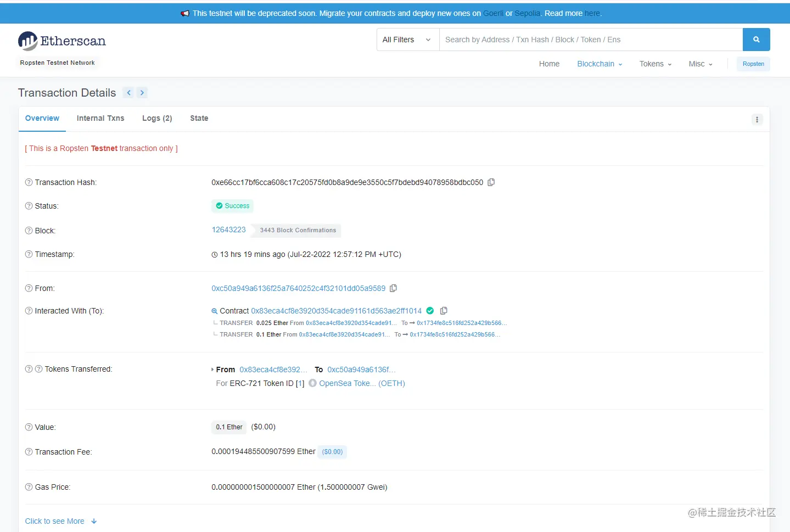The image size is (790, 532).
Task: Open recipient address in 0.025 Ether transfer
Action: pyautogui.click(x=462, y=323)
